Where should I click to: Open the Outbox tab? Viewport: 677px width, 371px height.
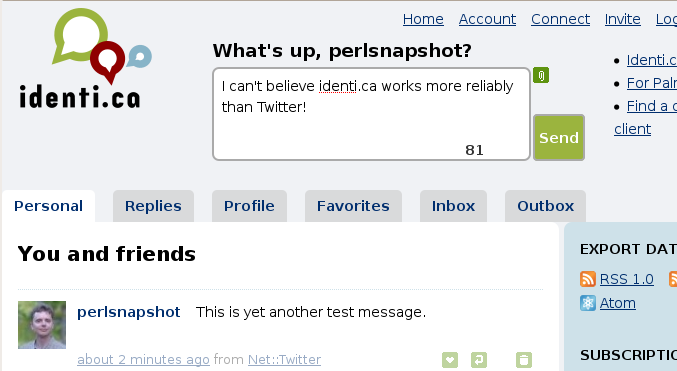point(545,206)
